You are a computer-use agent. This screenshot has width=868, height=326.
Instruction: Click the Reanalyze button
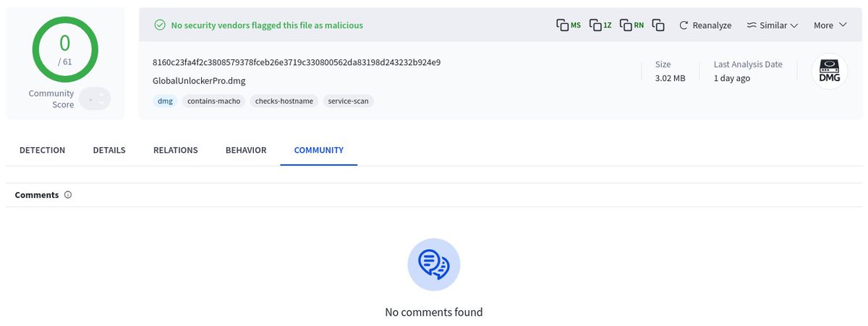[x=705, y=25]
